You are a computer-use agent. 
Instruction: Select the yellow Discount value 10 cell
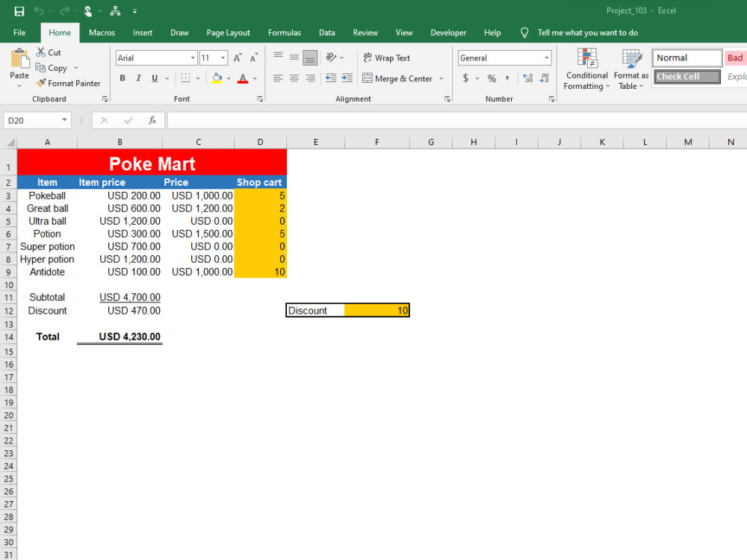(x=376, y=311)
